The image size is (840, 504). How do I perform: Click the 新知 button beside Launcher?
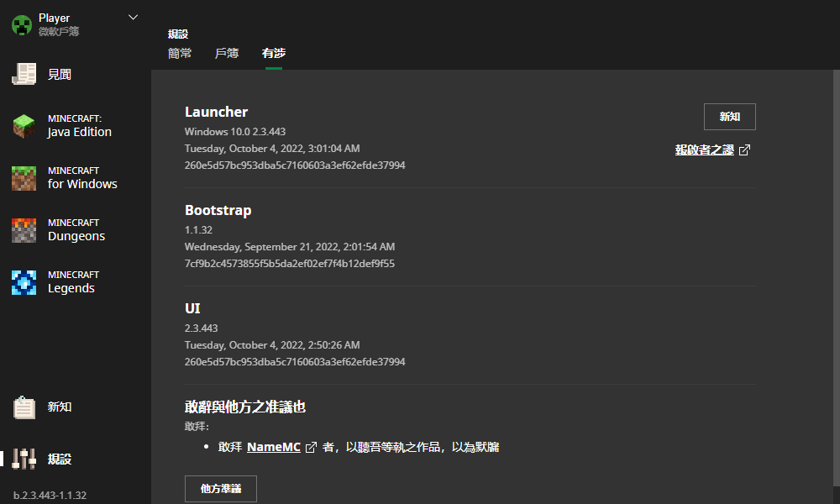coord(730,117)
